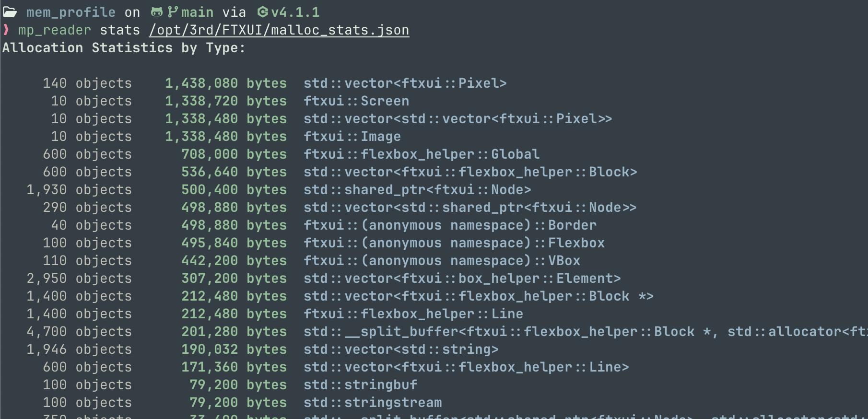
Task: Click the std::stringbuf type name
Action: click(x=360, y=384)
